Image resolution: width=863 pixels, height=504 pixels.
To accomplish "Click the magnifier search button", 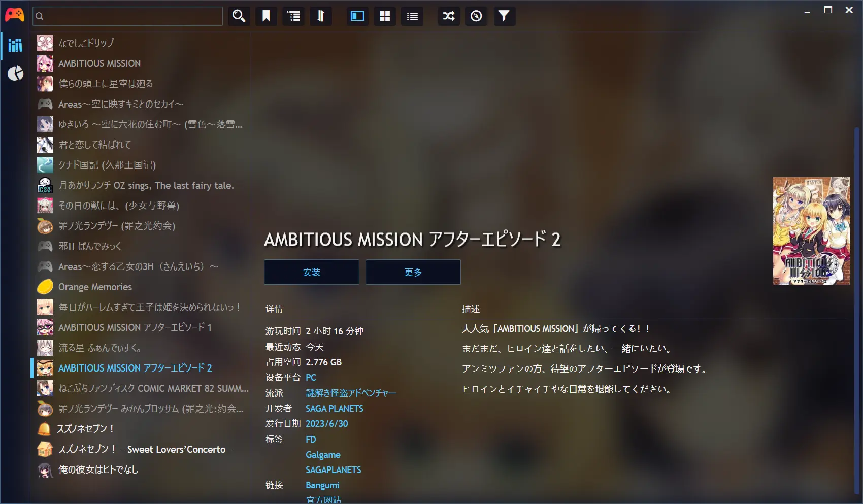I will click(239, 16).
